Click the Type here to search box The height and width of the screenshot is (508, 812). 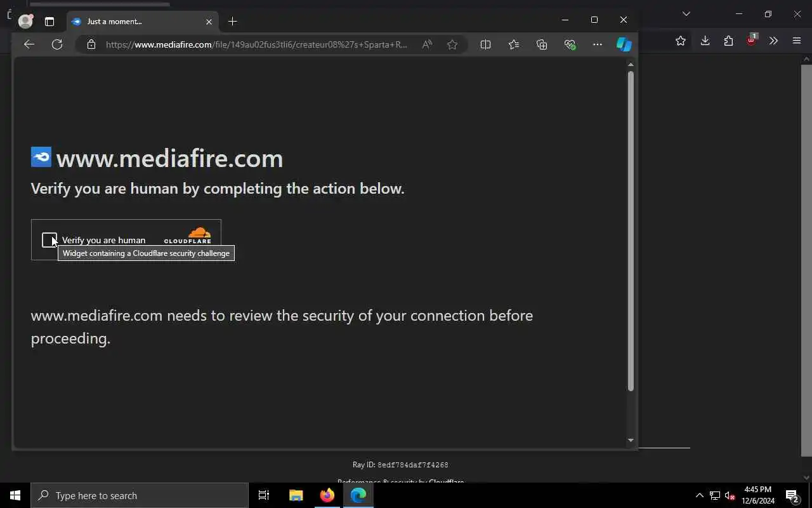click(140, 495)
